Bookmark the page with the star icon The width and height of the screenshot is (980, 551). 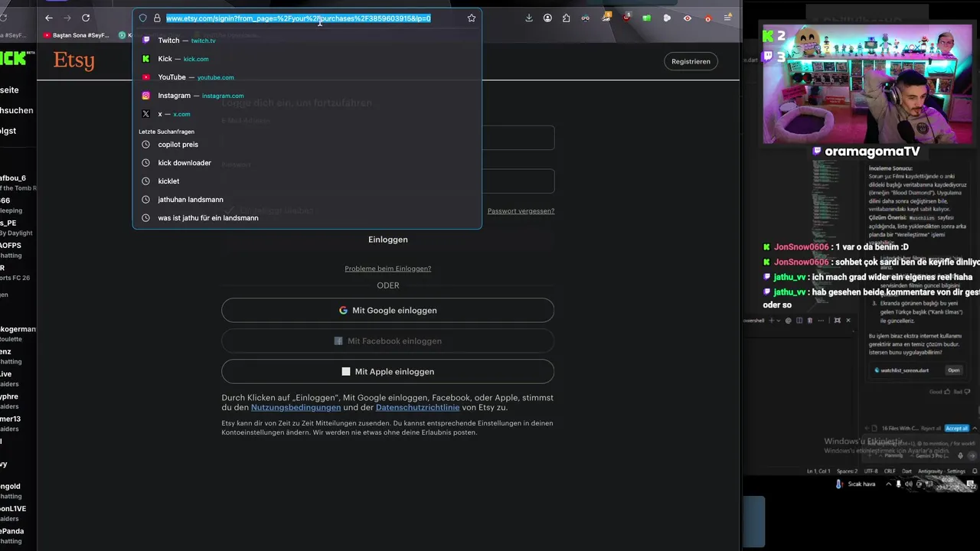[x=472, y=18]
